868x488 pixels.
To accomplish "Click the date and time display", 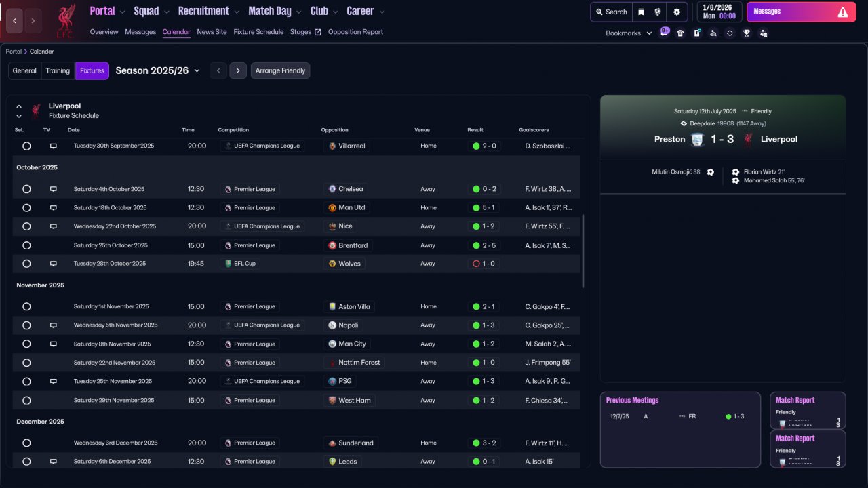I will [x=719, y=12].
